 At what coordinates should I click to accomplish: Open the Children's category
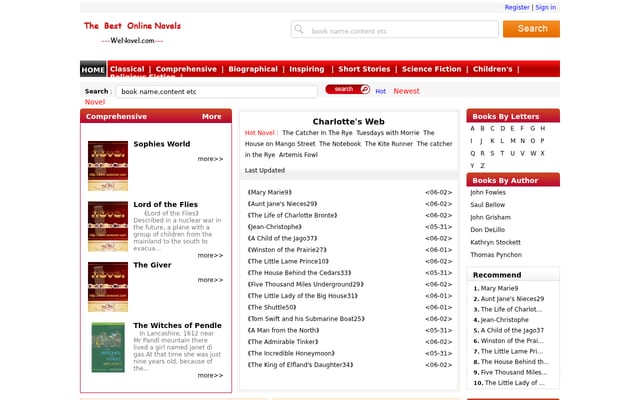[x=492, y=69]
